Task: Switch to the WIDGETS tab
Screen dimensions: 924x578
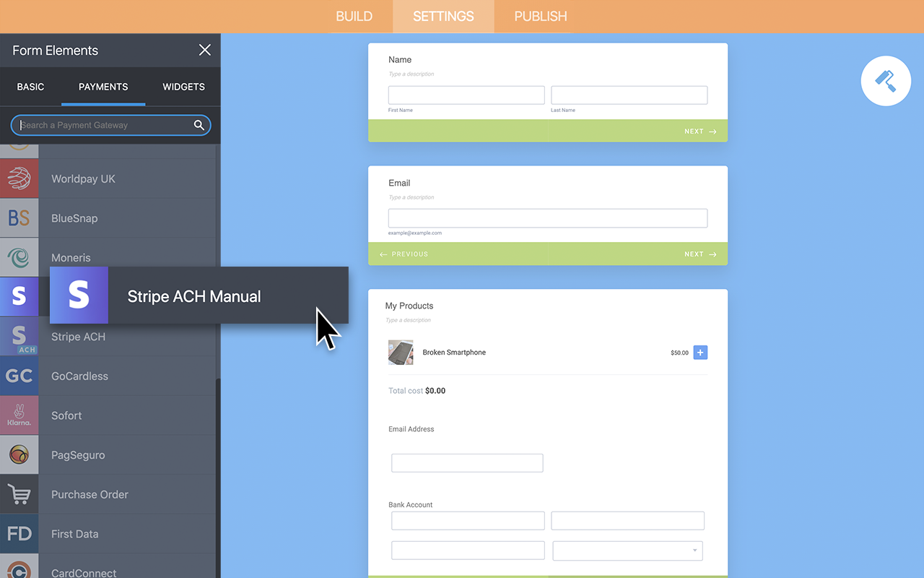Action: click(183, 87)
